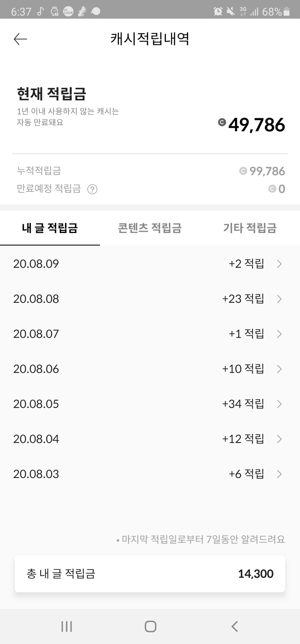Image resolution: width=300 pixels, height=644 pixels.
Task: Tap the back arrow in header
Action: [x=20, y=39]
